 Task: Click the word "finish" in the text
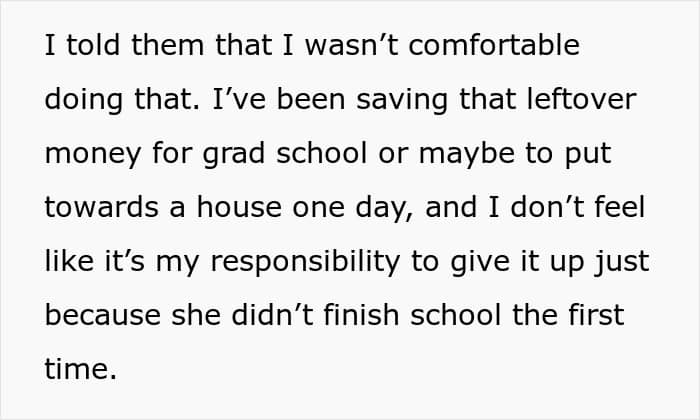(361, 315)
